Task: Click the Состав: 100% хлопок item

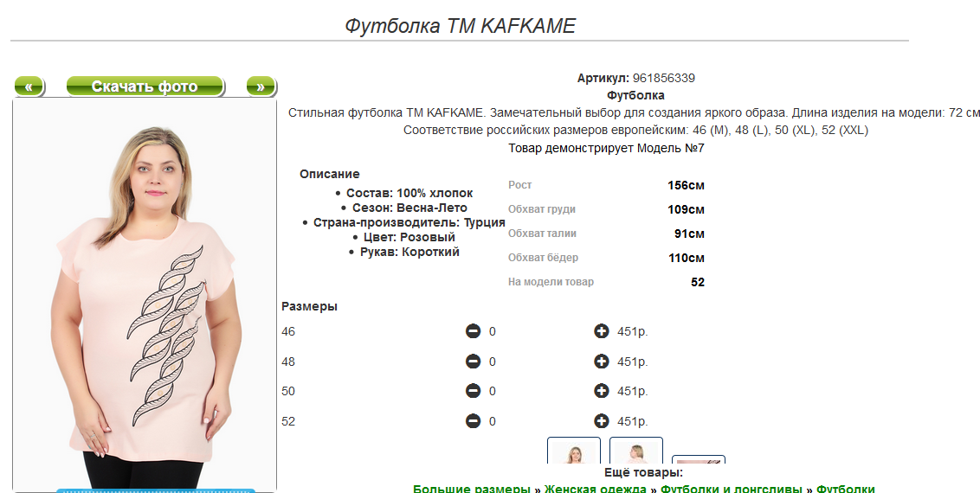Action: pyautogui.click(x=409, y=193)
